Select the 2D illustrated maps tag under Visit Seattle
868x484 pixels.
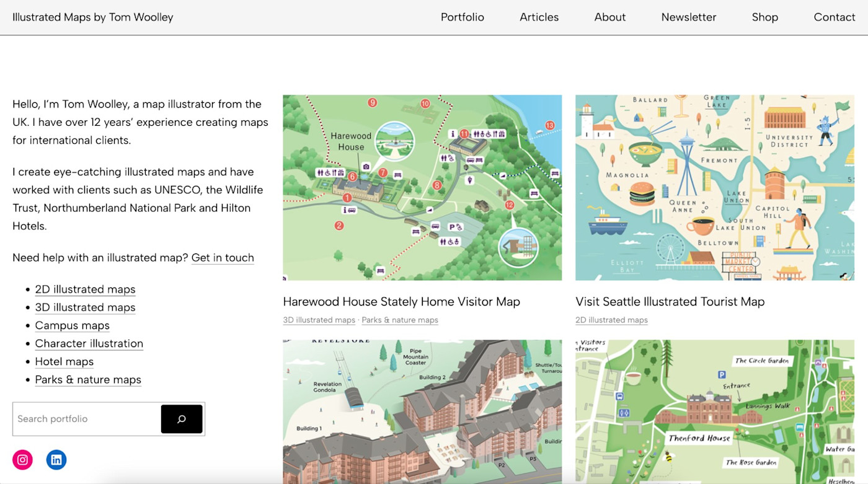(x=611, y=320)
